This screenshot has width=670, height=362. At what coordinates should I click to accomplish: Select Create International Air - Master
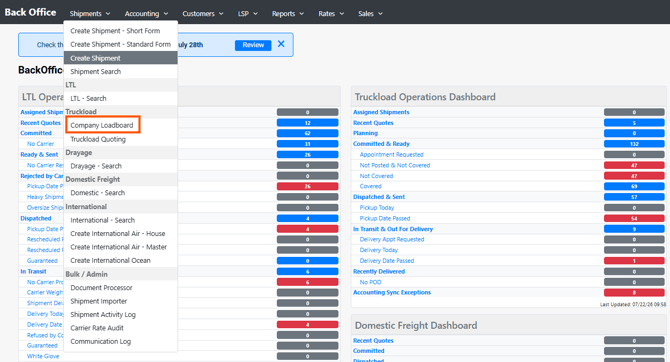pos(120,247)
